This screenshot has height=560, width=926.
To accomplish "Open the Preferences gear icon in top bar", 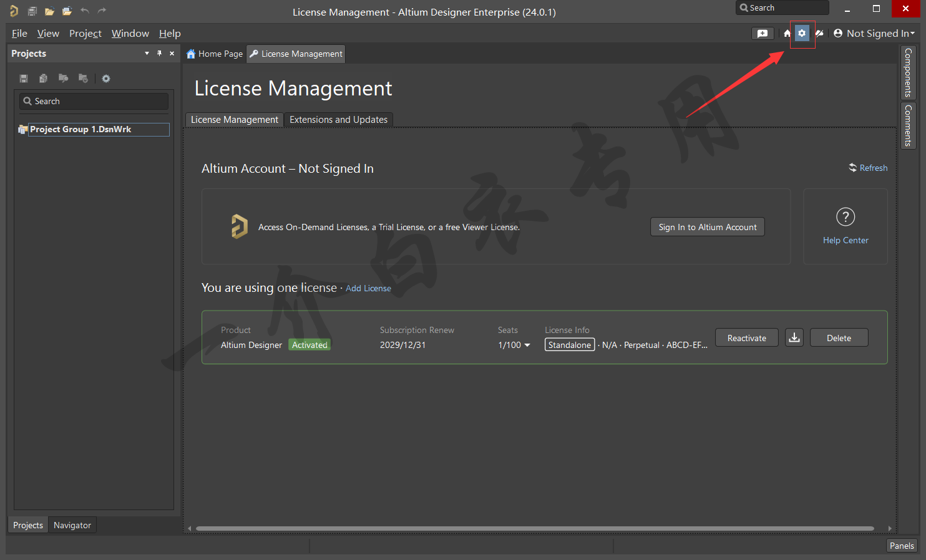I will [802, 34].
